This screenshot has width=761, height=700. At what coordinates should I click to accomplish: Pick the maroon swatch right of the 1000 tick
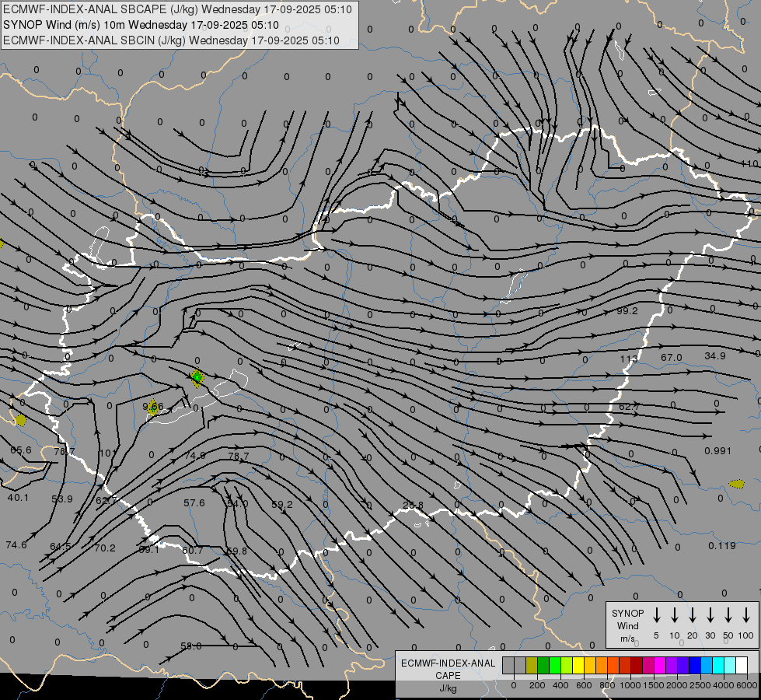click(637, 666)
